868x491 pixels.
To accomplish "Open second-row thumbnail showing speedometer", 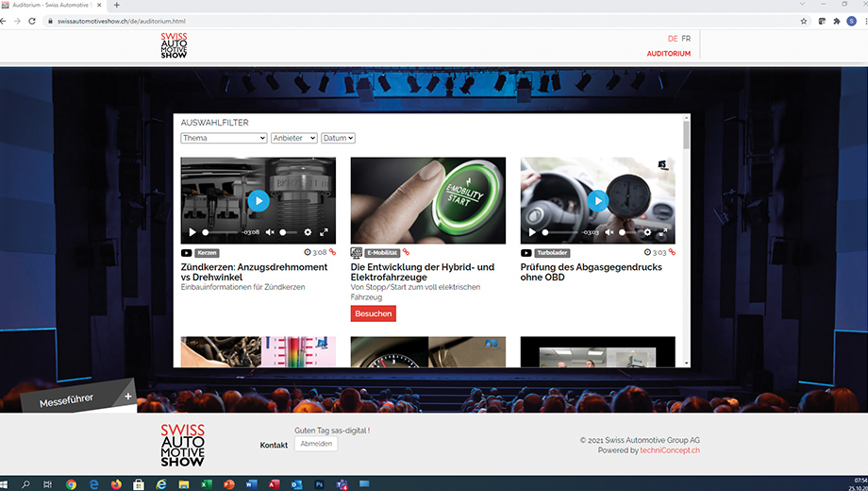I will pos(428,352).
